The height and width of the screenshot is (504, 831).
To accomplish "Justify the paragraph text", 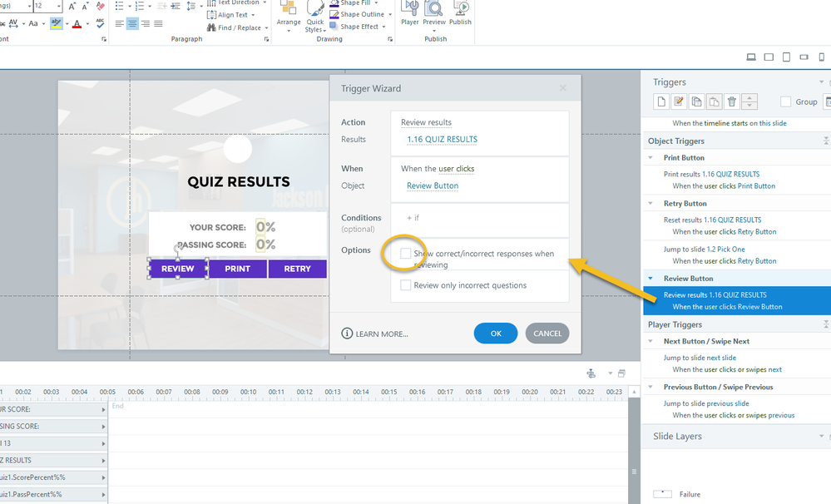I will tap(158, 23).
